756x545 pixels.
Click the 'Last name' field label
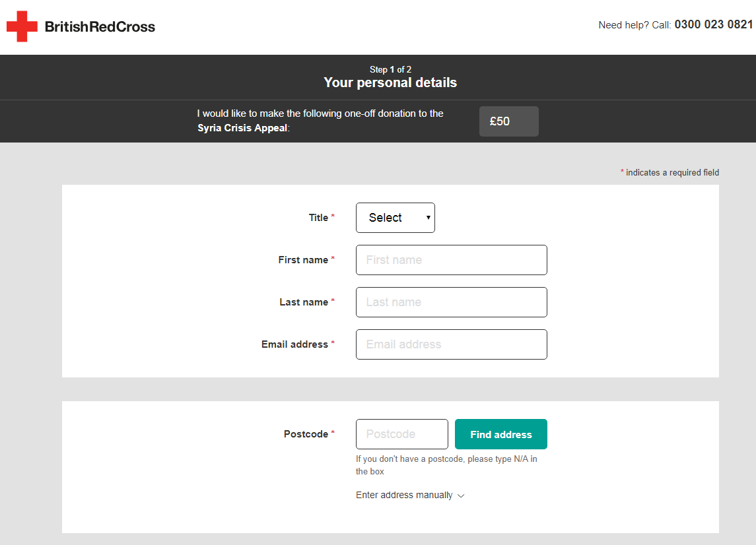pos(304,302)
